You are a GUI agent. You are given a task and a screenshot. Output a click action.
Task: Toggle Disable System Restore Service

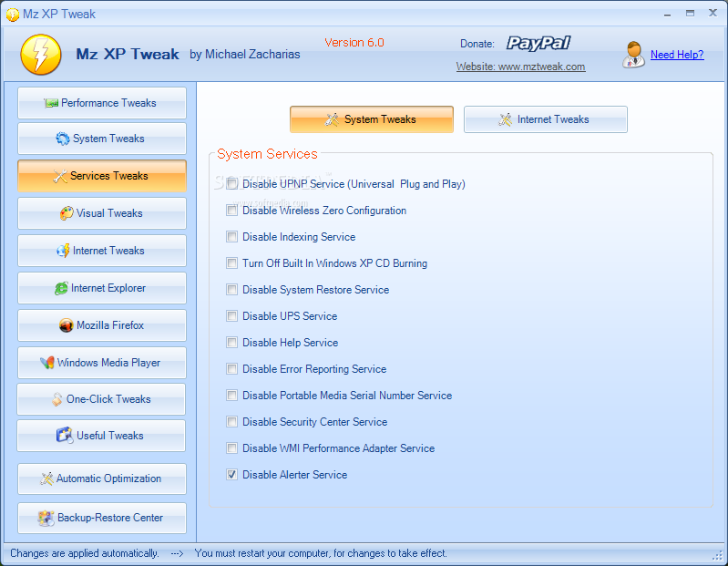(231, 290)
